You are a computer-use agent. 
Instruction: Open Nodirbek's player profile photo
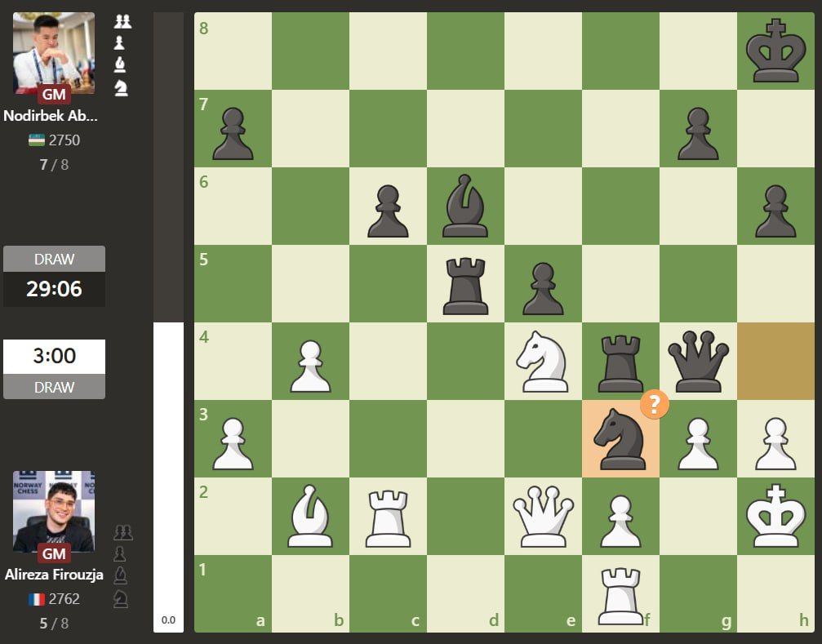tap(54, 53)
